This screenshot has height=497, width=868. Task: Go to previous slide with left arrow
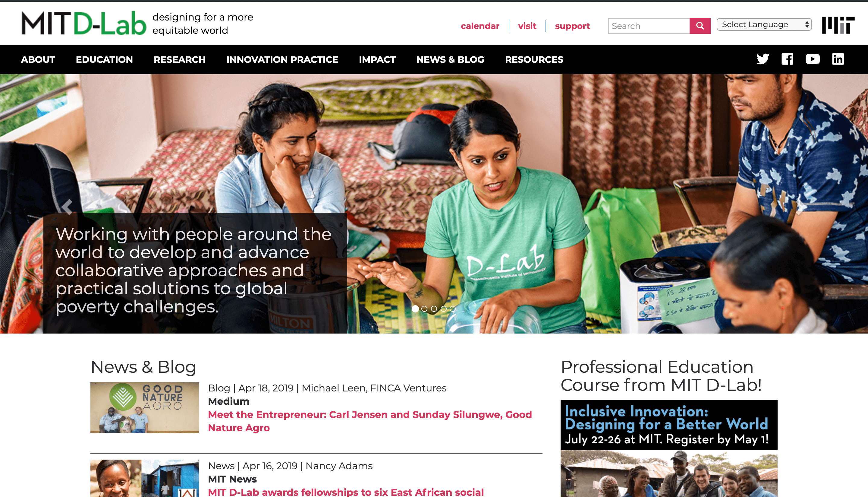67,207
